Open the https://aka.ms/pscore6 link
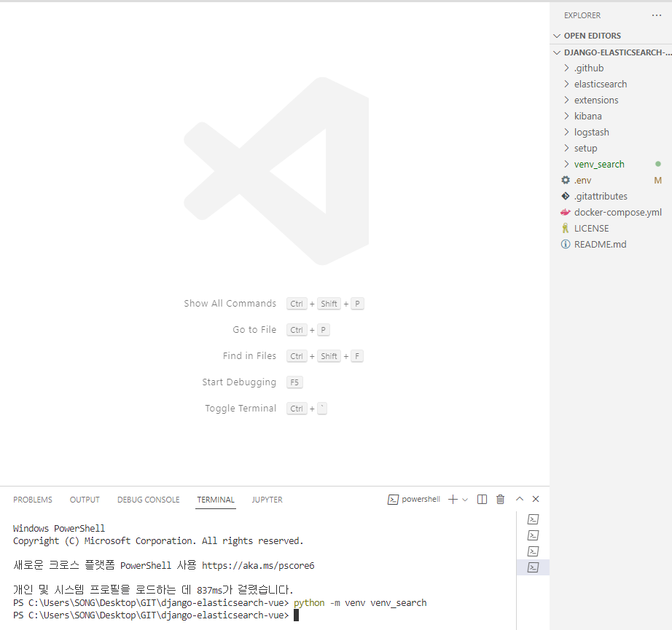 pyautogui.click(x=258, y=566)
